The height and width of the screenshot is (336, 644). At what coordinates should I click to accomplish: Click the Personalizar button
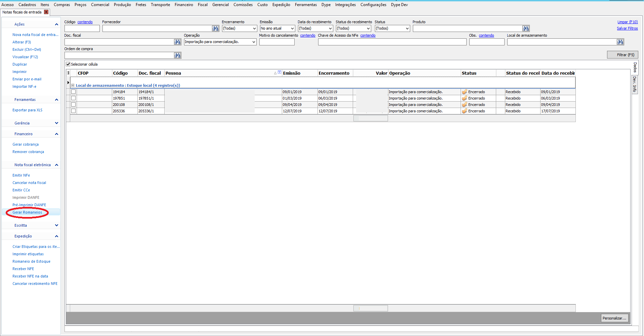click(614, 318)
